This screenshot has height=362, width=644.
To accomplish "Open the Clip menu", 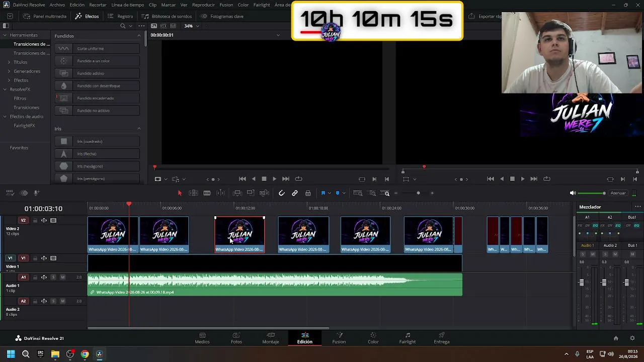I will pos(152,5).
